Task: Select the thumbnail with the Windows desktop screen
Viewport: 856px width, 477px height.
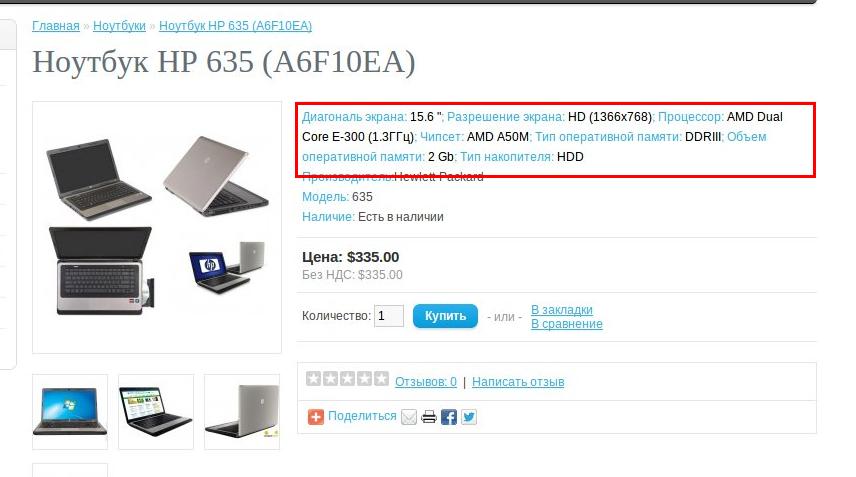Action: tap(70, 412)
